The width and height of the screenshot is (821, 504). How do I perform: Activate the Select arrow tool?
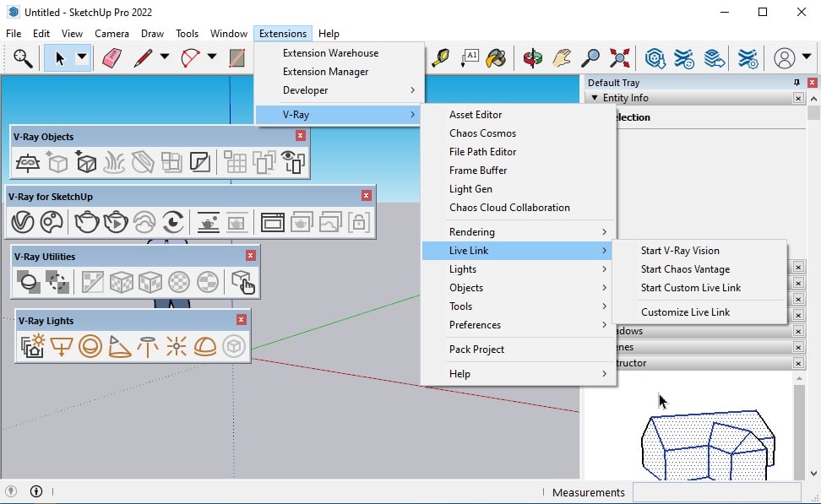[59, 57]
